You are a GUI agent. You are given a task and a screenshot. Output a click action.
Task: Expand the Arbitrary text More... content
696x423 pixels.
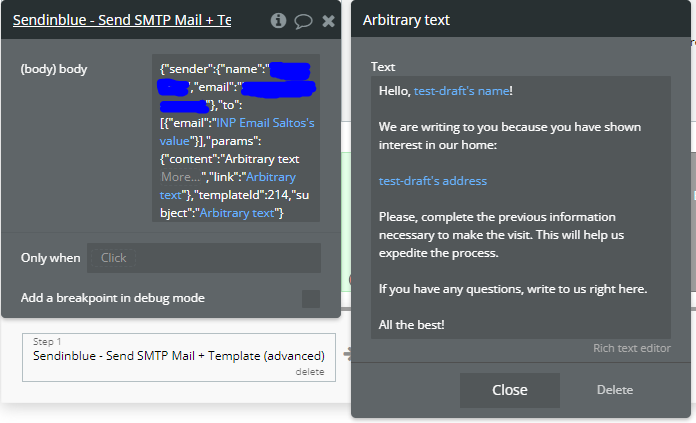(185, 177)
